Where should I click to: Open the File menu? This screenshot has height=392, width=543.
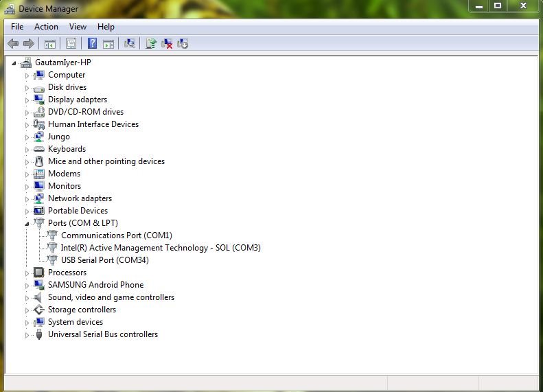[x=17, y=27]
